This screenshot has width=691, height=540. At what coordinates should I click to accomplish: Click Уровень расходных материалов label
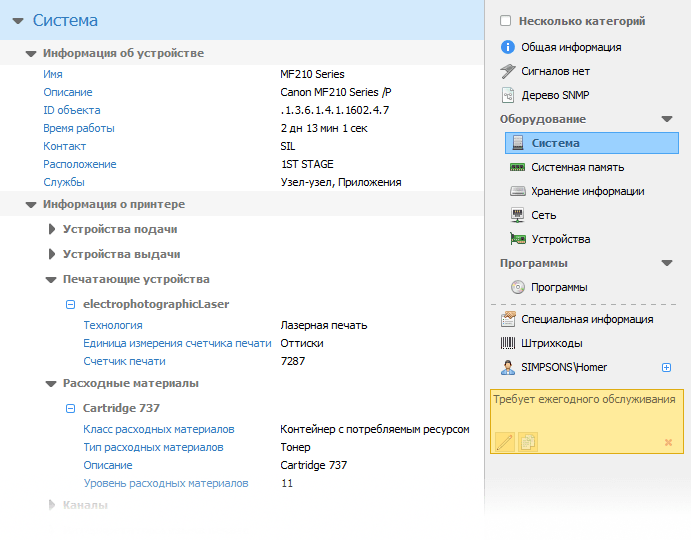coord(166,484)
